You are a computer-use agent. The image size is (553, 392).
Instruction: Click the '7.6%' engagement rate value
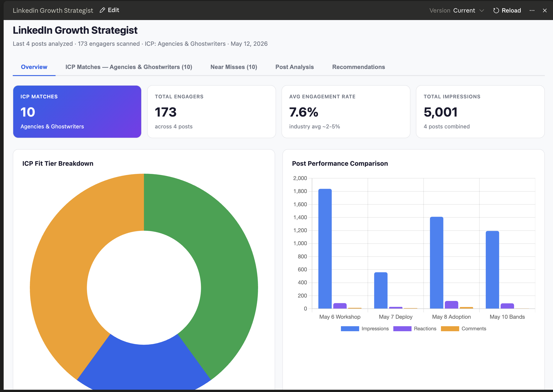point(304,112)
